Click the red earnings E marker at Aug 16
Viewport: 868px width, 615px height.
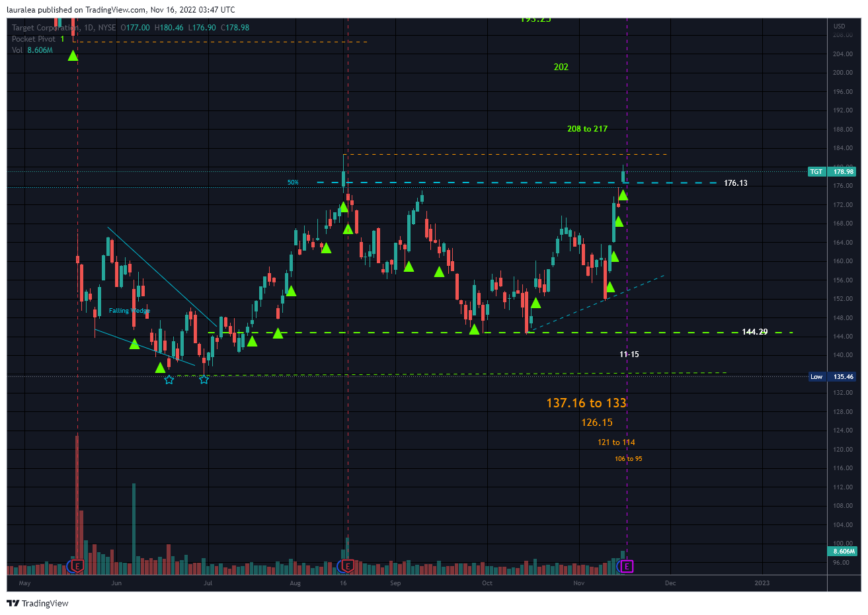pyautogui.click(x=348, y=566)
